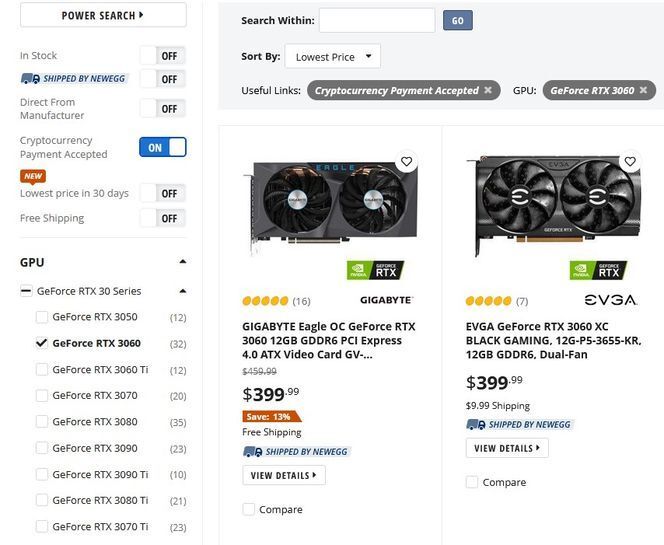Open the Sort By Lowest Price dropdown
Screen dimensions: 664x545
coord(332,57)
